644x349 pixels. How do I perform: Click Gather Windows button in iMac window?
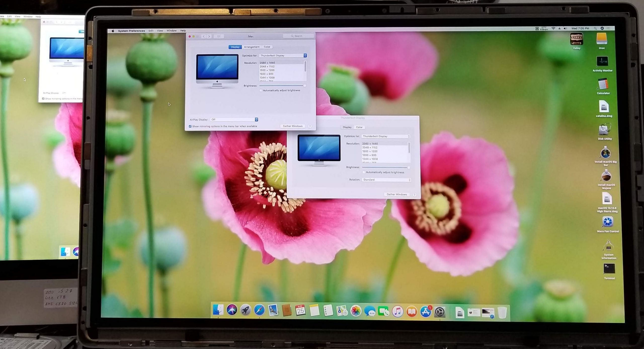point(293,126)
